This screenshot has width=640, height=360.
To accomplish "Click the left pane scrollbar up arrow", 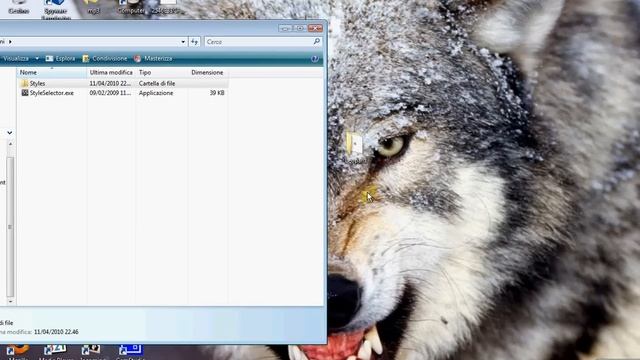I will [x=10, y=144].
